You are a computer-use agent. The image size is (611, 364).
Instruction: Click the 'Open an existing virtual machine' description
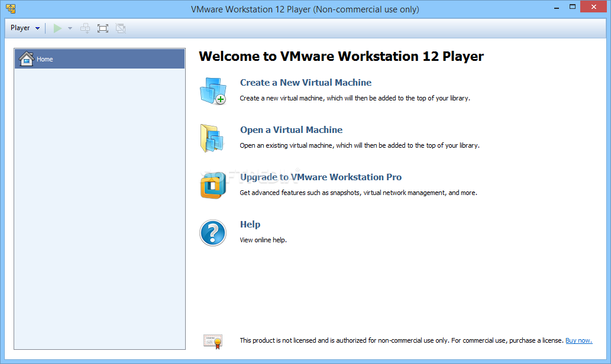coord(359,145)
